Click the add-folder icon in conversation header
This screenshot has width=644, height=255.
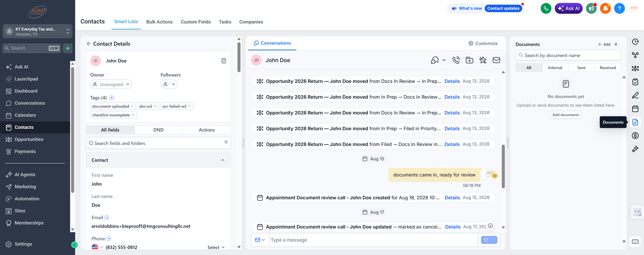(469, 60)
